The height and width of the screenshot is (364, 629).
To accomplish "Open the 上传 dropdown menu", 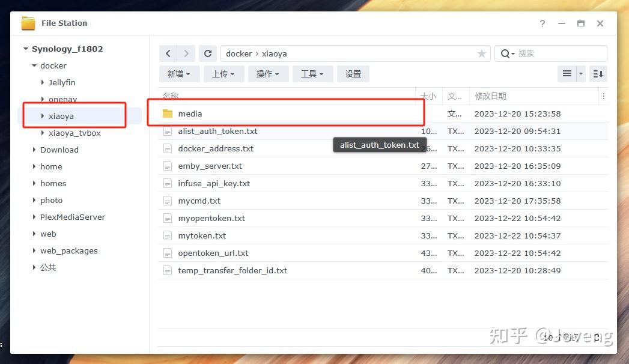I will 224,74.
